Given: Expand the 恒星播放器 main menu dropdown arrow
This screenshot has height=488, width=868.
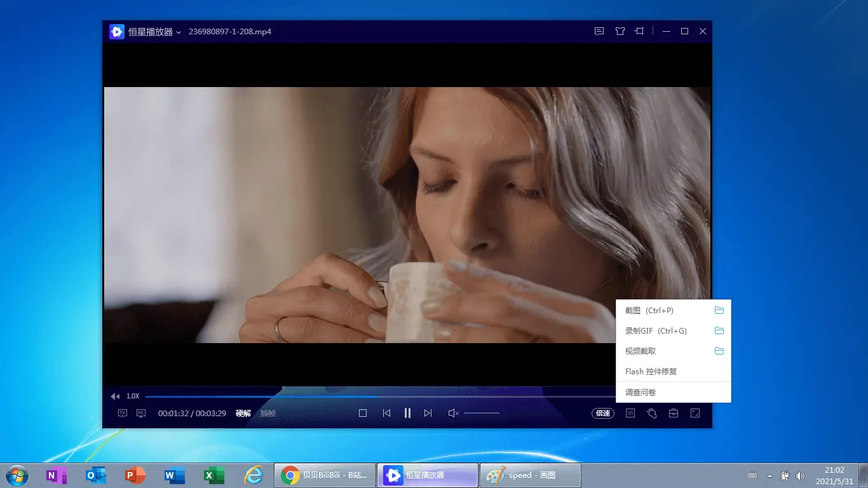Looking at the screenshot, I should (x=179, y=32).
